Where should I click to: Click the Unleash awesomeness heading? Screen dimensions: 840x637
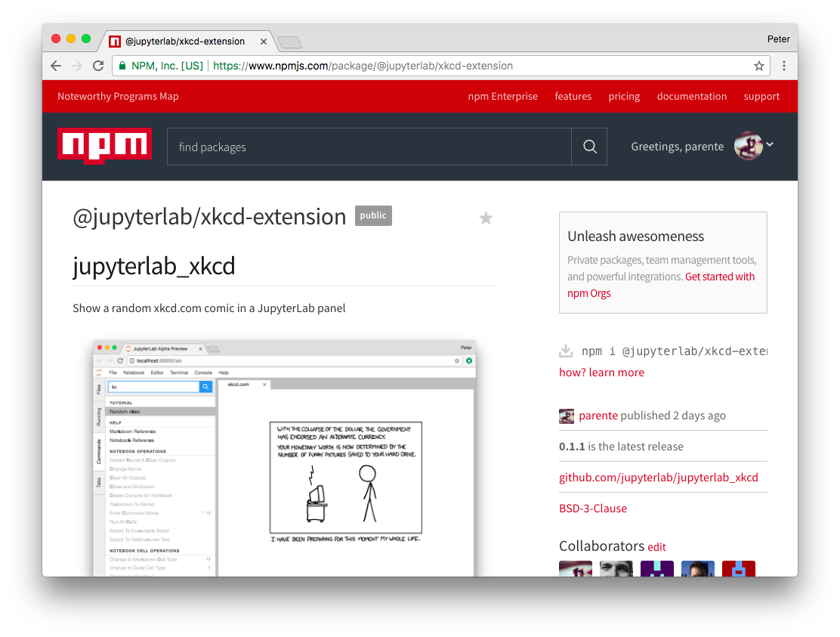coord(635,237)
